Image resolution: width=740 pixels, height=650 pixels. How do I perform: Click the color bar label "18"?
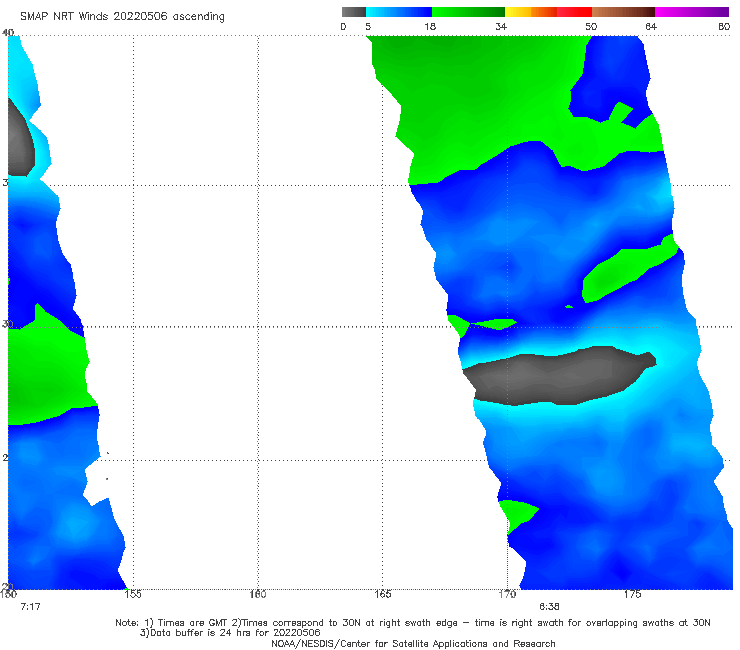[430, 26]
